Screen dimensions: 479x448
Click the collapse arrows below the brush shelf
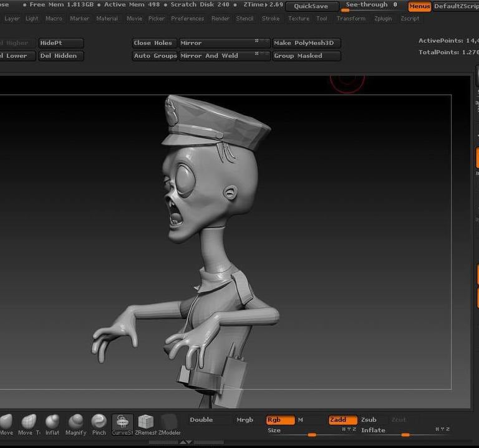click(x=186, y=442)
